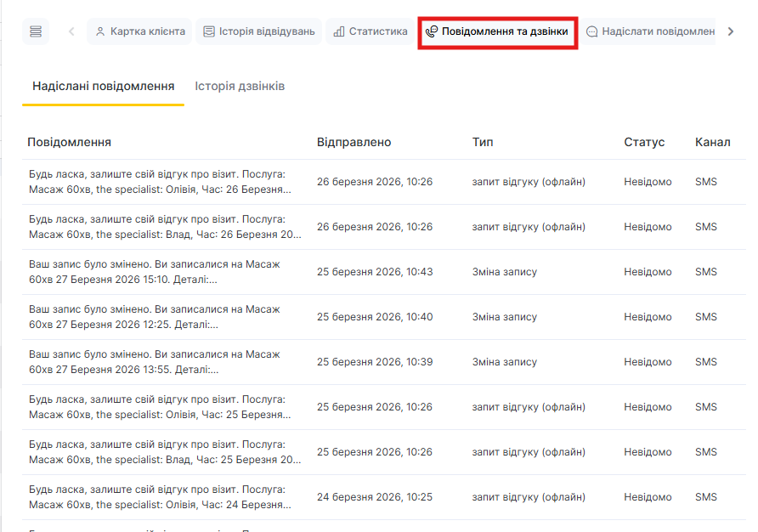Click the Відправлено column header
The height and width of the screenshot is (532, 758).
click(354, 142)
